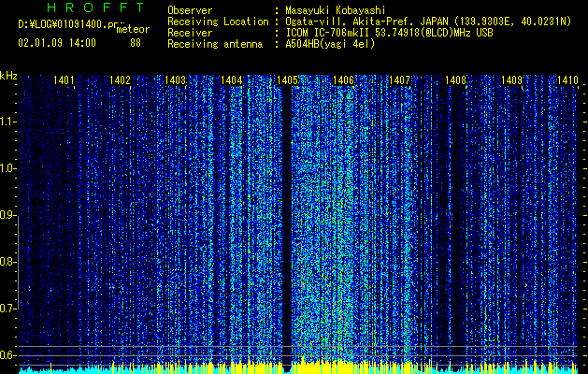Click time marker 1408
588x374 pixels.
point(455,79)
